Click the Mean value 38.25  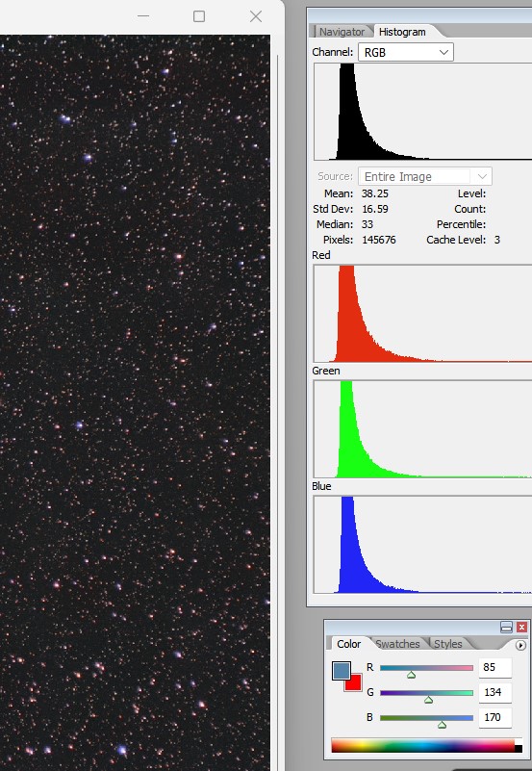tap(375, 193)
